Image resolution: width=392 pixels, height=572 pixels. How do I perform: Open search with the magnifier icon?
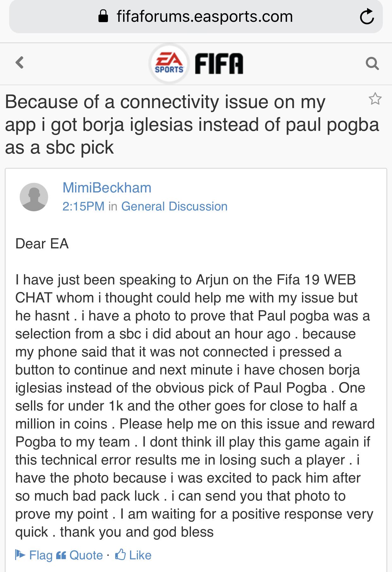click(372, 64)
